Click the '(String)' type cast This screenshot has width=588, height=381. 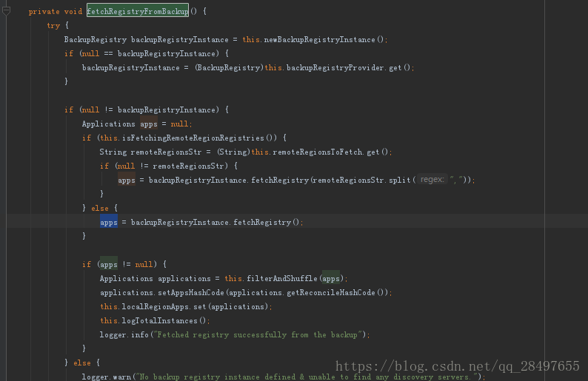[x=233, y=152]
